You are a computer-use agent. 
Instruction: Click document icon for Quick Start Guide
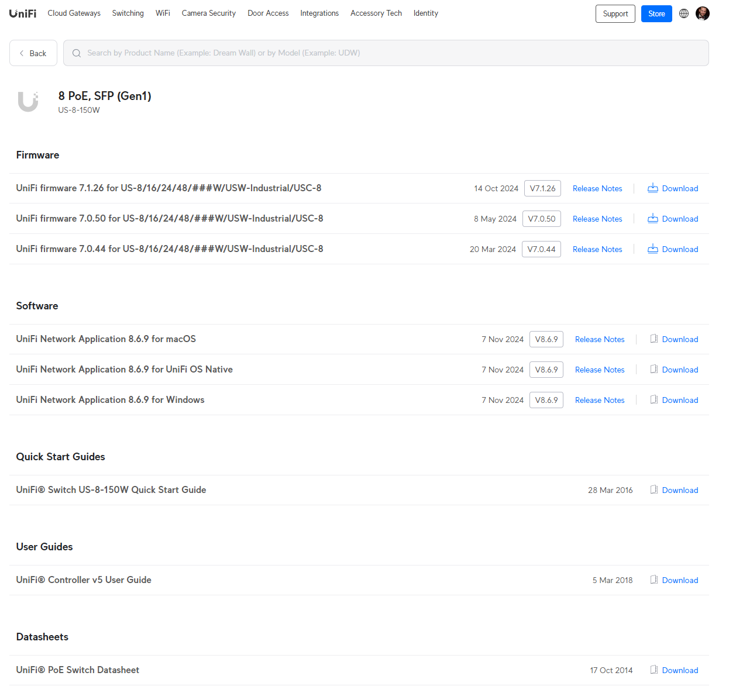click(654, 490)
